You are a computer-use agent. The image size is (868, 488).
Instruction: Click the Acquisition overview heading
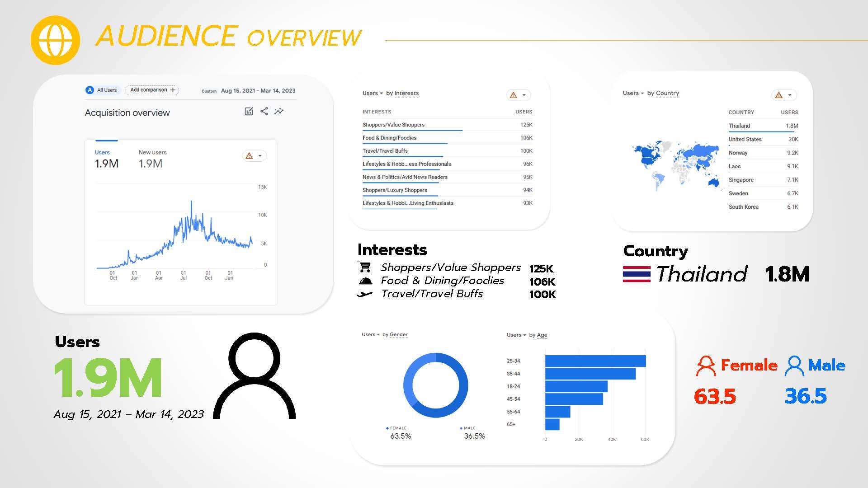coord(127,113)
